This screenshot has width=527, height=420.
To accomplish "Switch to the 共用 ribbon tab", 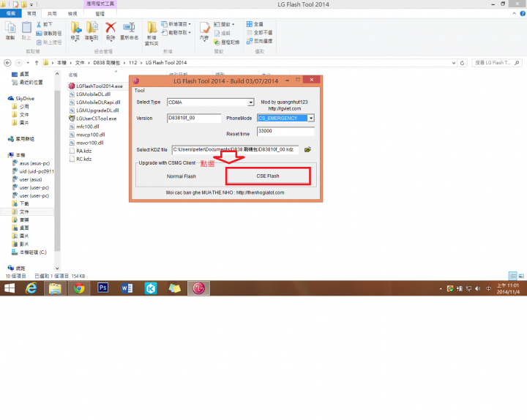I will (x=52, y=13).
